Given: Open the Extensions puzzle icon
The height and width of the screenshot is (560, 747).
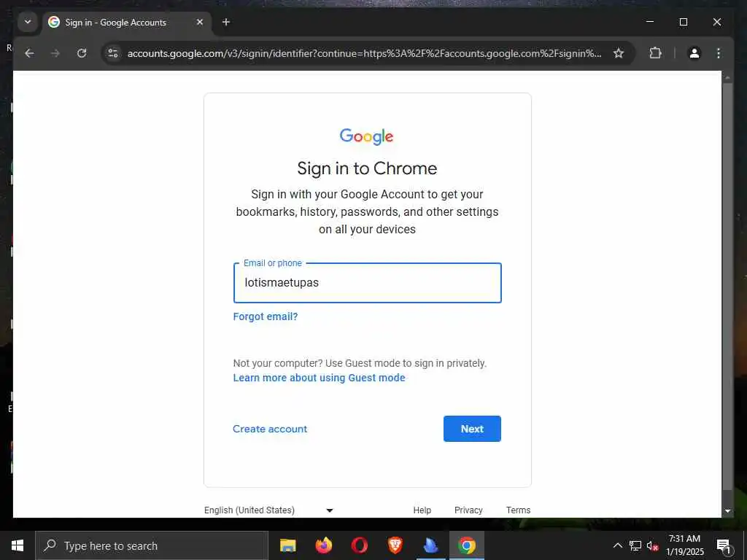Looking at the screenshot, I should 656,53.
